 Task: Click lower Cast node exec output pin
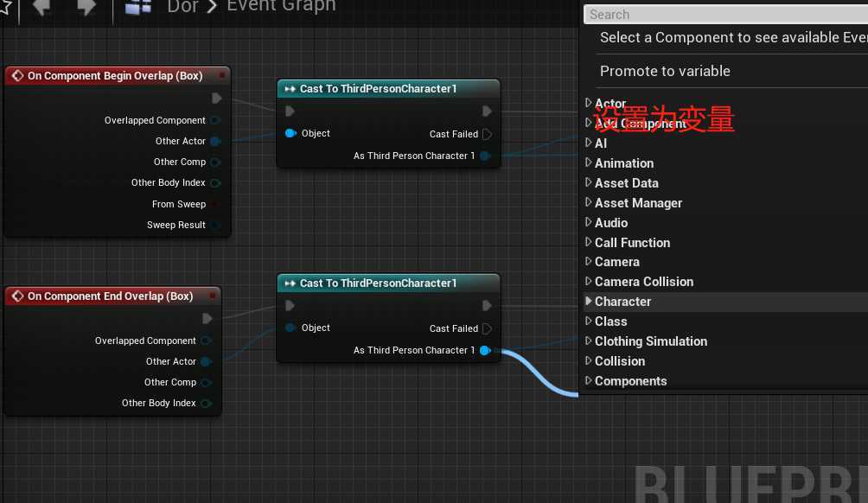(x=487, y=305)
